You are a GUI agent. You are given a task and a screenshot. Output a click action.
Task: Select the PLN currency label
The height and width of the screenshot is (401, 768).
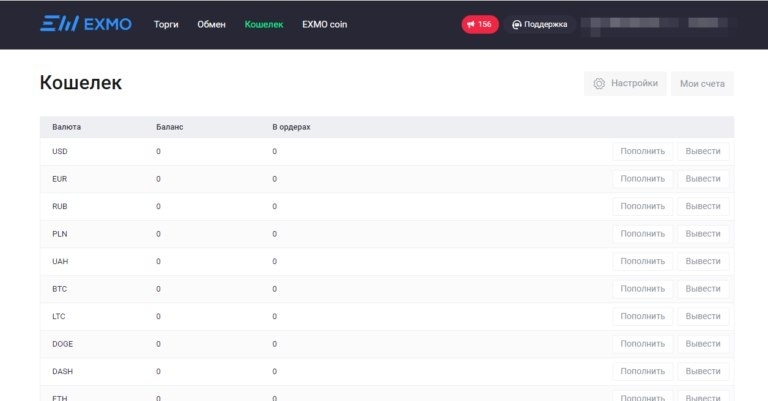tap(60, 234)
